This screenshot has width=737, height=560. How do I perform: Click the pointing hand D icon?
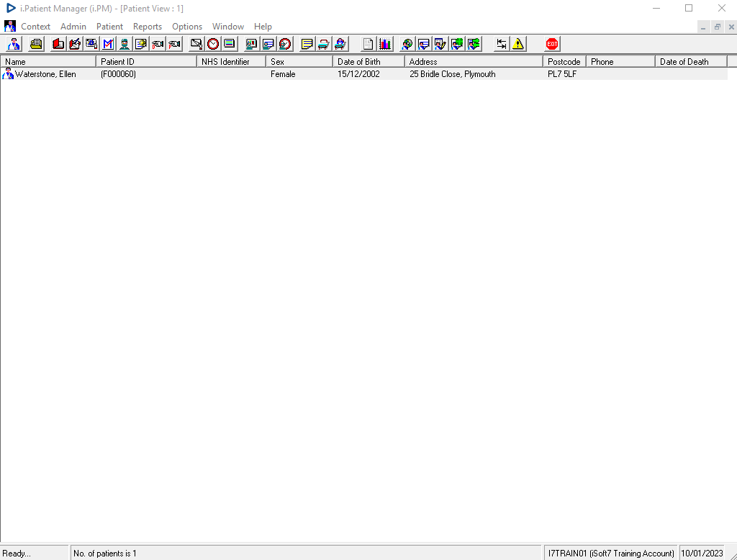tap(158, 44)
